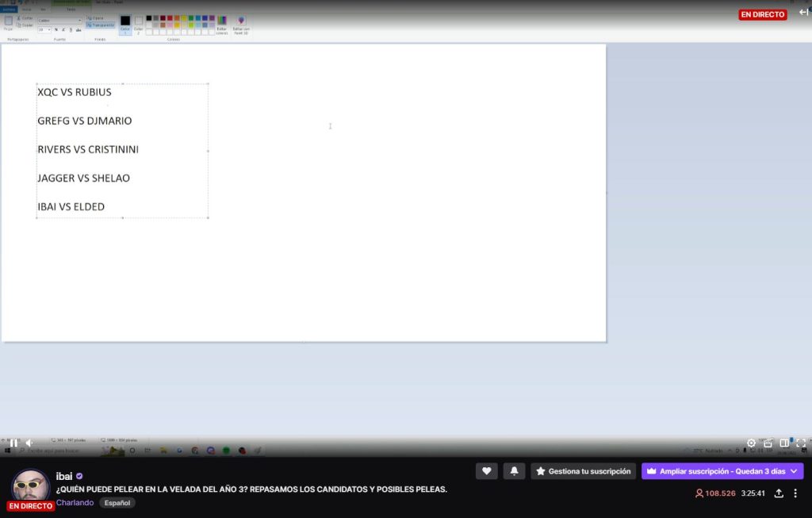
Task: Select the Transparente background option in Paint
Action: click(101, 25)
